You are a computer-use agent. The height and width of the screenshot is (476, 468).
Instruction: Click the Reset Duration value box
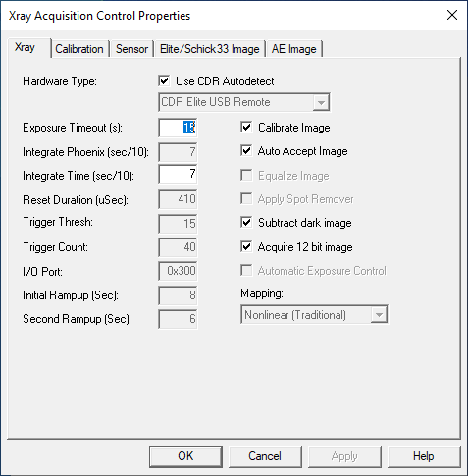[178, 199]
